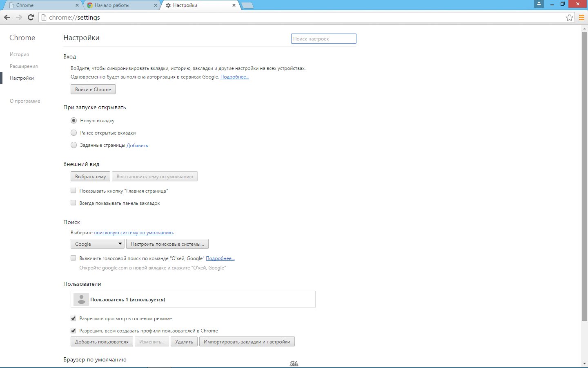Viewport: 588px width, 368px height.
Task: Bookmark this page with star icon
Action: click(569, 17)
